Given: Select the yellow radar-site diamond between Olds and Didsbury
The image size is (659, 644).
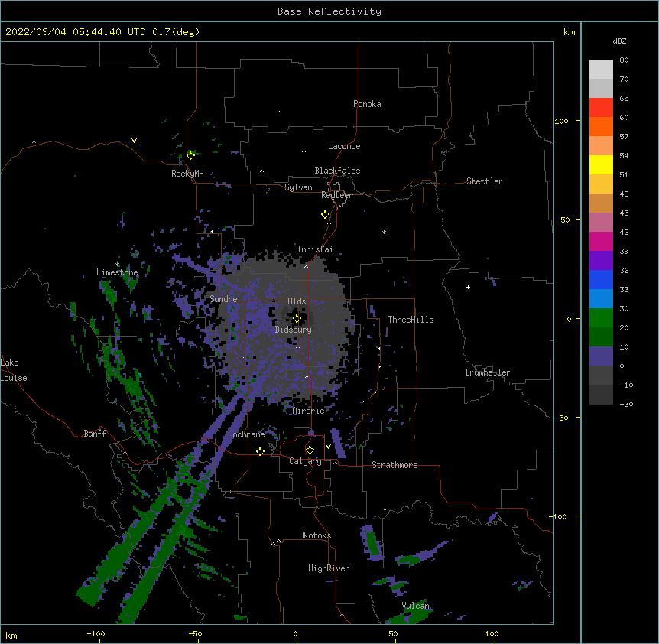Looking at the screenshot, I should (x=297, y=319).
